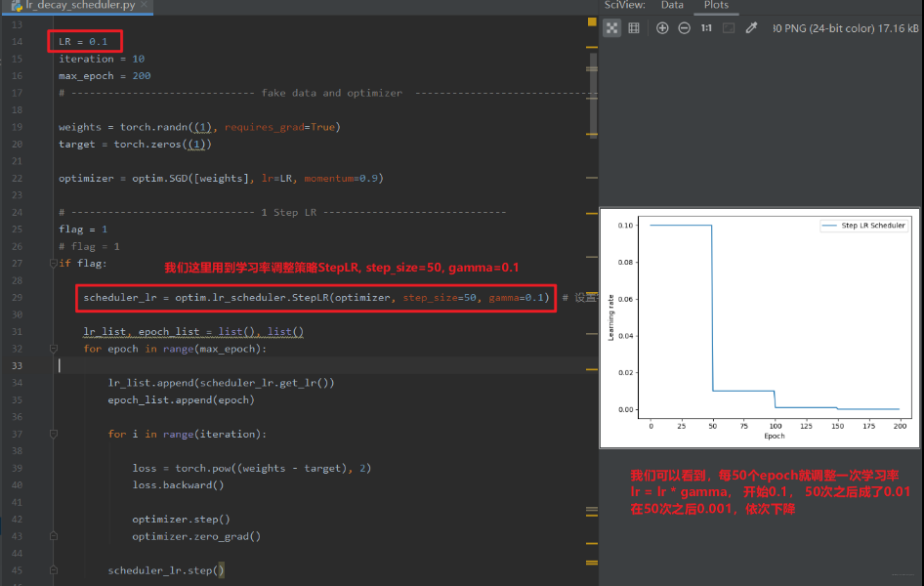Viewport: 924px width, 586px height.
Task: Click the 'fake data and optimizer' comment
Action: (x=332, y=93)
